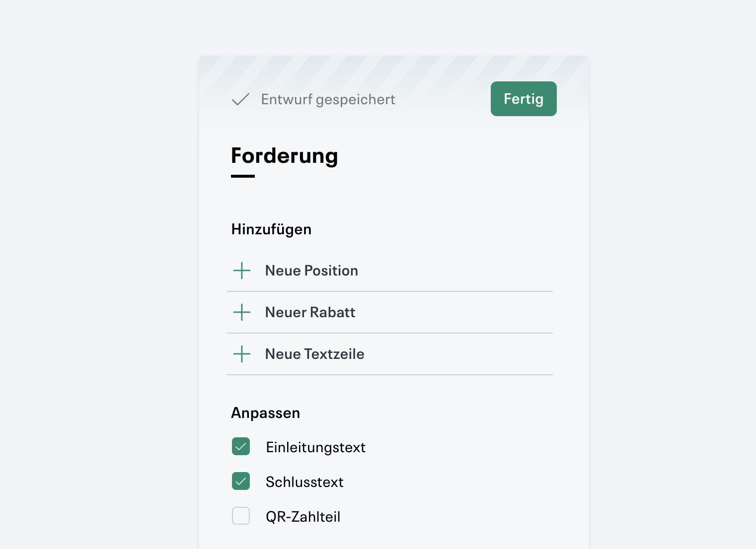Click the plus icon next to Neue Position
This screenshot has width=756, height=549.
[x=241, y=271]
